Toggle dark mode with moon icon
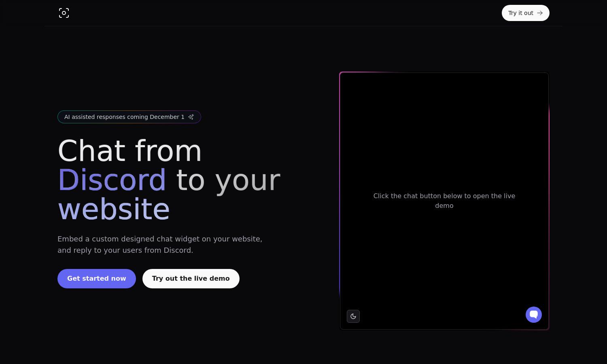 click(353, 316)
